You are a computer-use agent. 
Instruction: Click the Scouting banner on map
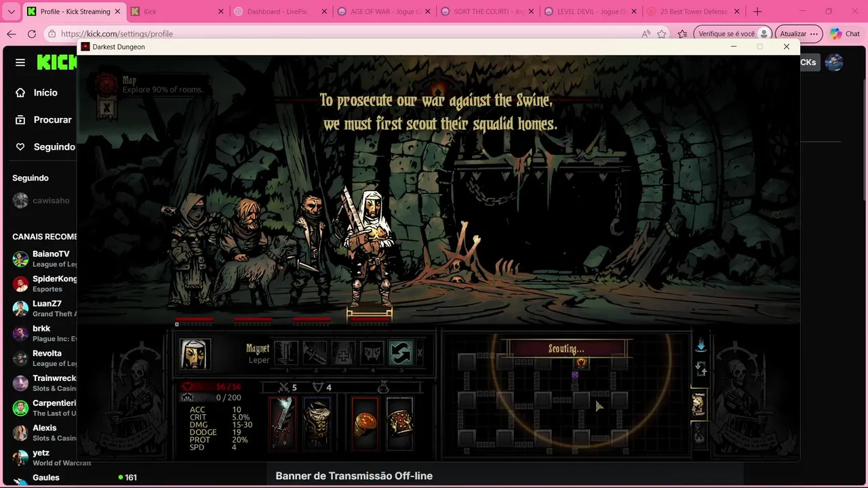point(566,349)
